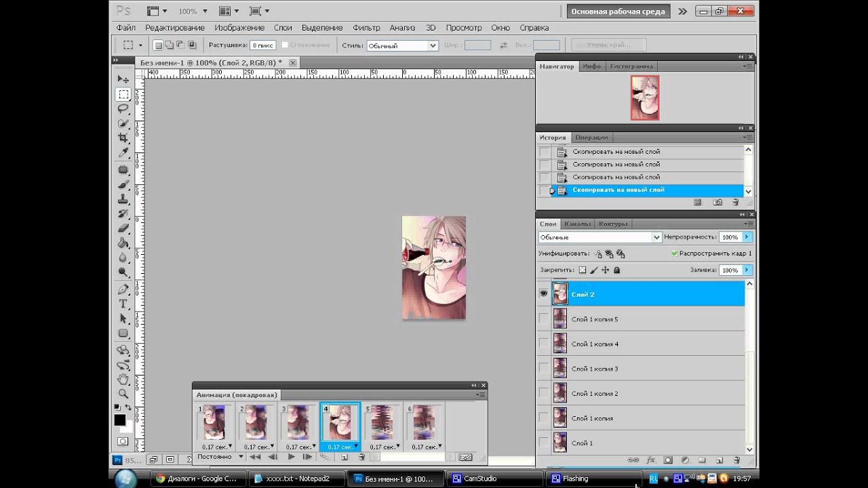Play the frame animation
This screenshot has width=868, height=488.
coord(291,457)
